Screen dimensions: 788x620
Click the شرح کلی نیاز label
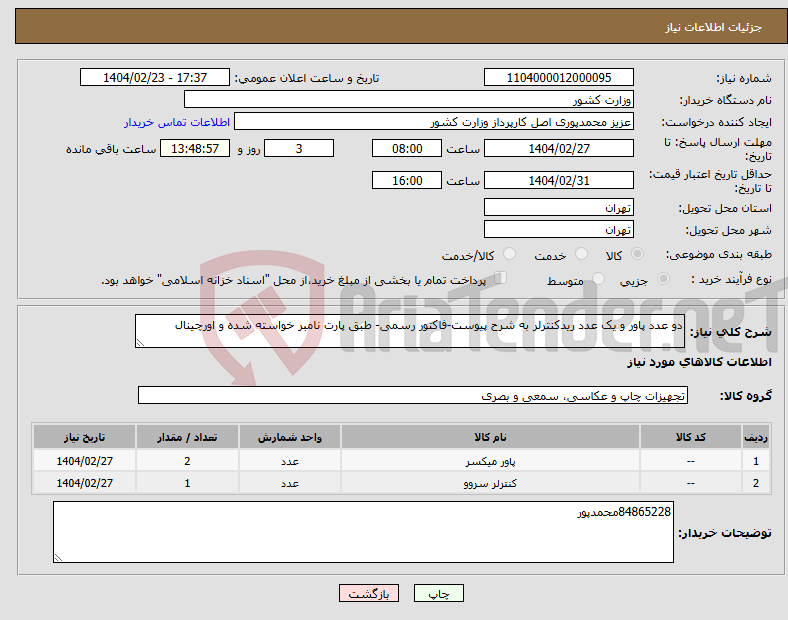(731, 332)
